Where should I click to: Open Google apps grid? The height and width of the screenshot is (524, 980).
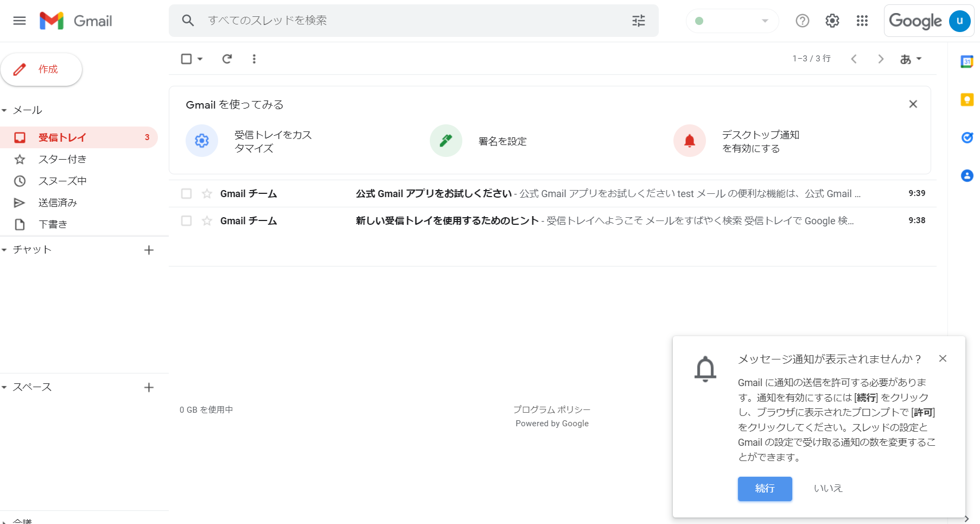(862, 21)
